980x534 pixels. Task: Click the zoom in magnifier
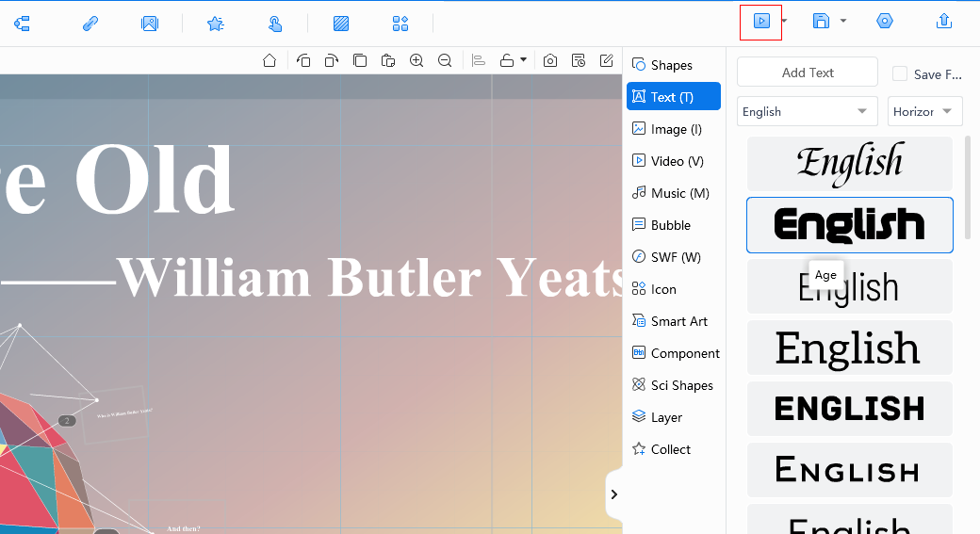416,60
